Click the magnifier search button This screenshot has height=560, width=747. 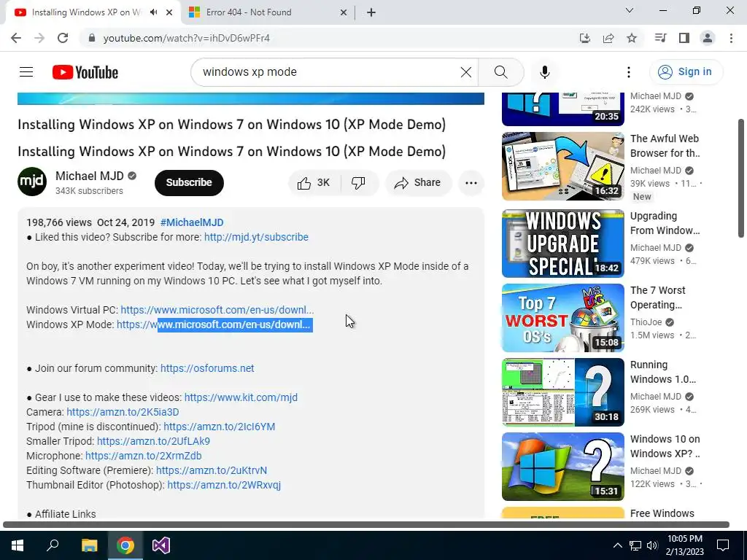pos(500,72)
